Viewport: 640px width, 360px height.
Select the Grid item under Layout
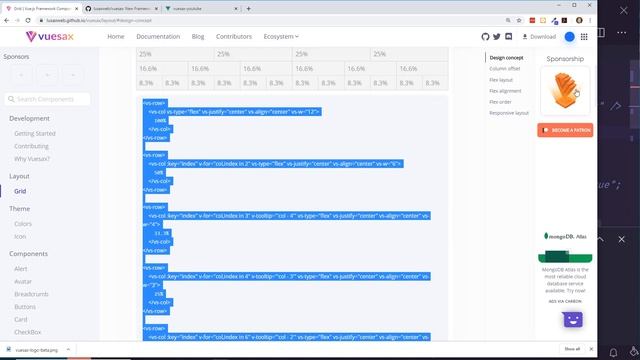(x=20, y=191)
